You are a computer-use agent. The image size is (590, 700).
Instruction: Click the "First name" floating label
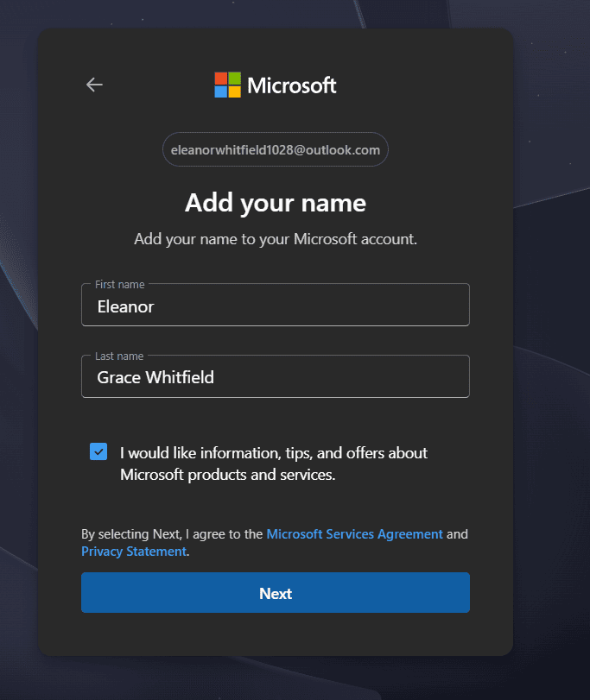pyautogui.click(x=120, y=284)
